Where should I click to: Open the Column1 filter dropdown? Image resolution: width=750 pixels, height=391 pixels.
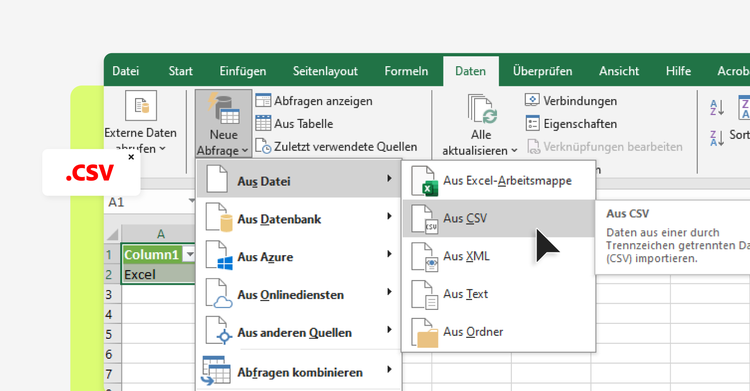click(x=190, y=255)
